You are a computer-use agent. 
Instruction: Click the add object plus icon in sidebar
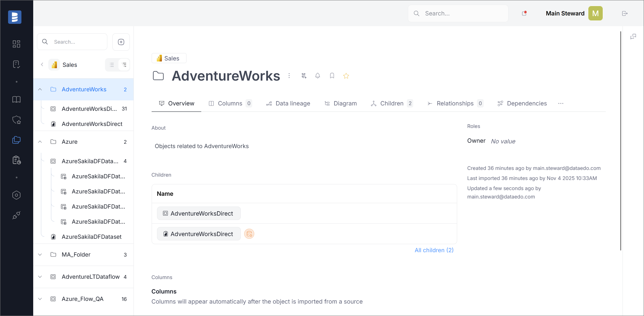(x=121, y=42)
